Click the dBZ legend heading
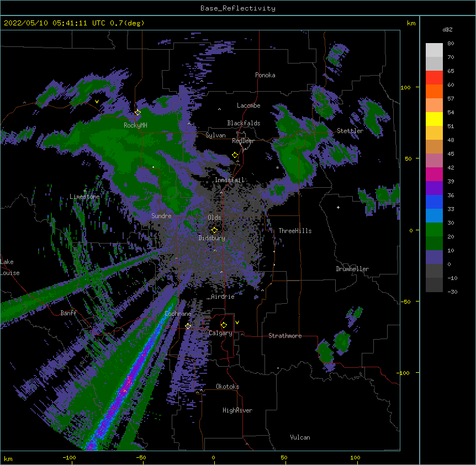Image resolution: width=476 pixels, height=465 pixels. pos(447,30)
